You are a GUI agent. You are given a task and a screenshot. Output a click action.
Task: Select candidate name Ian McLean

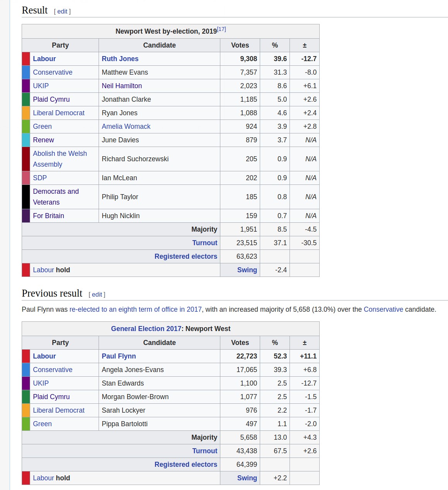click(119, 178)
